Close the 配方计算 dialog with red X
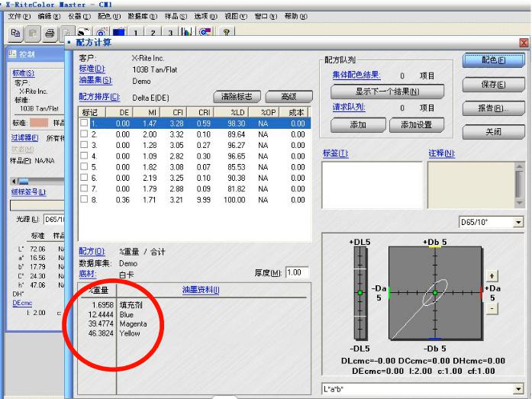The height and width of the screenshot is (399, 532). pyautogui.click(x=524, y=43)
